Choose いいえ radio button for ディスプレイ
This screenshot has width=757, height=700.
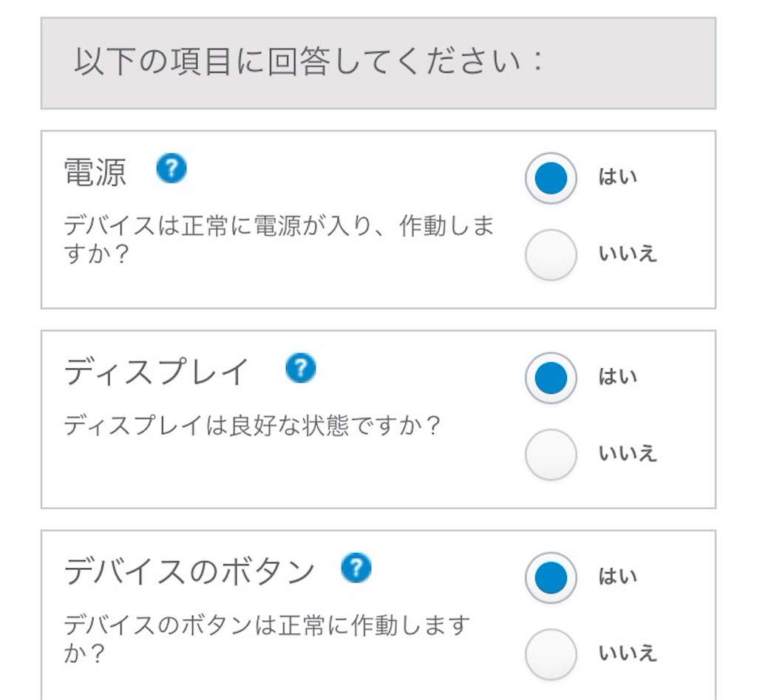[551, 455]
